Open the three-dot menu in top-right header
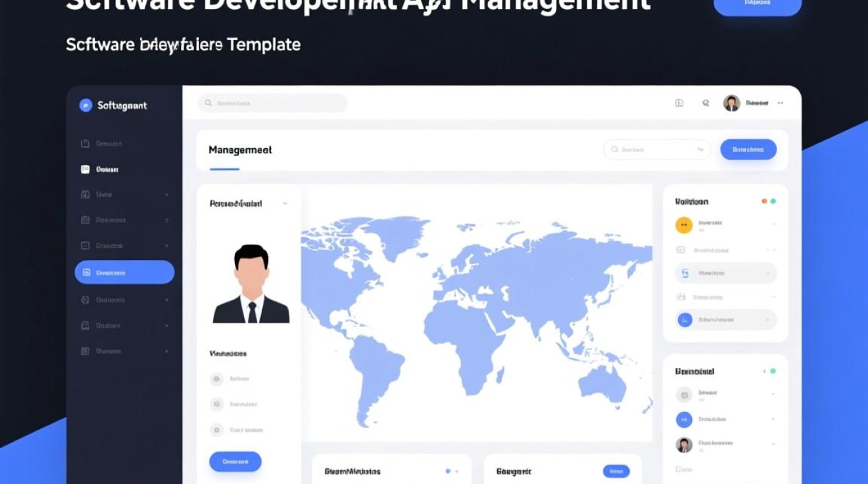 coord(780,103)
